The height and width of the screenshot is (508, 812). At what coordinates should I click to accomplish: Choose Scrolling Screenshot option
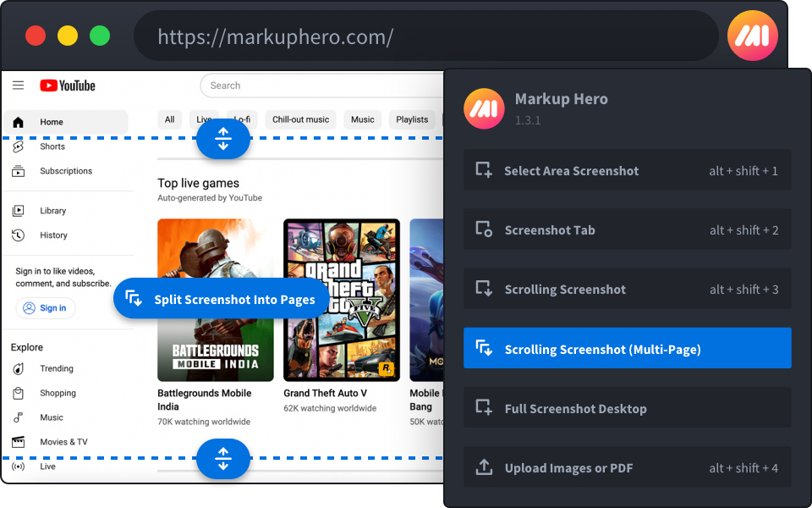(x=627, y=289)
